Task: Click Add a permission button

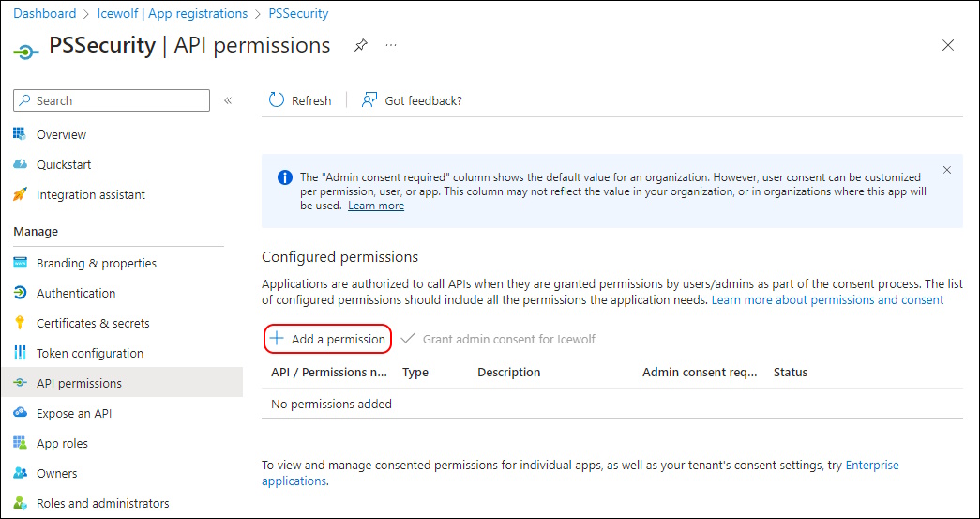Action: 327,339
